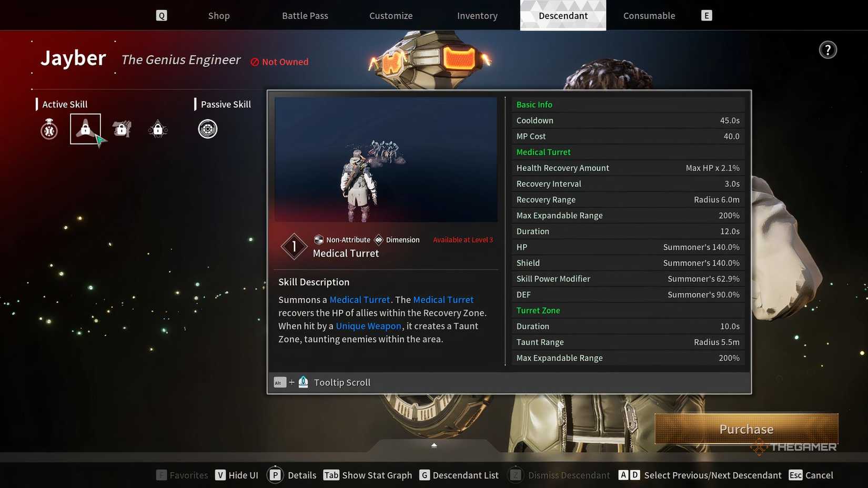Screen dimensions: 868x488
Task: Toggle Show Stat Graph
Action: [x=368, y=475]
